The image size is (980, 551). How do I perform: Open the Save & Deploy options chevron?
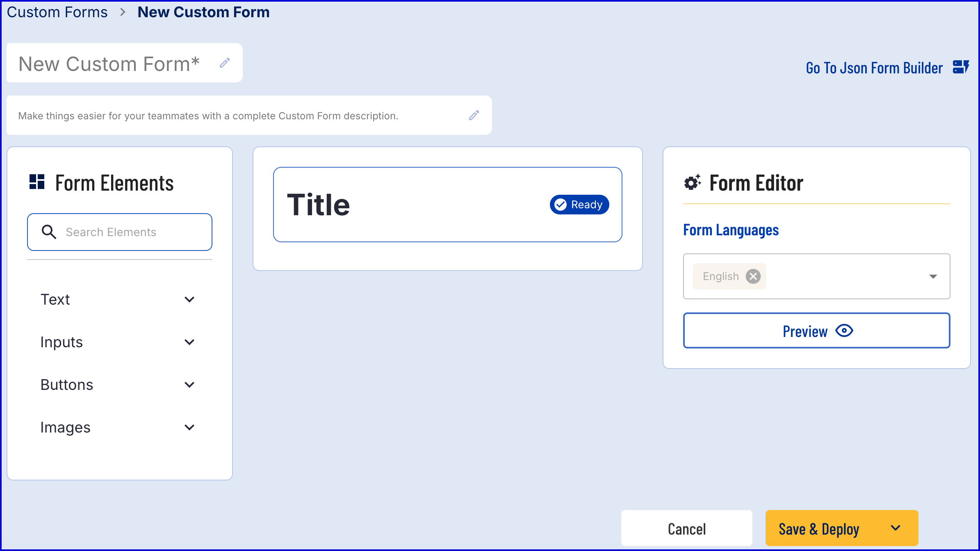coord(896,528)
